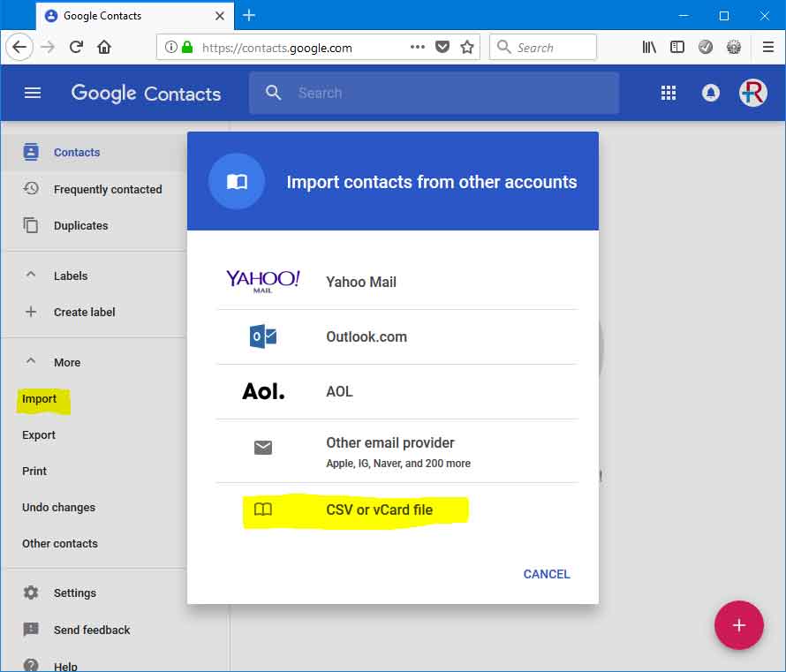
Task: Click the magnifier icon in Contacts search
Action: tap(273, 93)
